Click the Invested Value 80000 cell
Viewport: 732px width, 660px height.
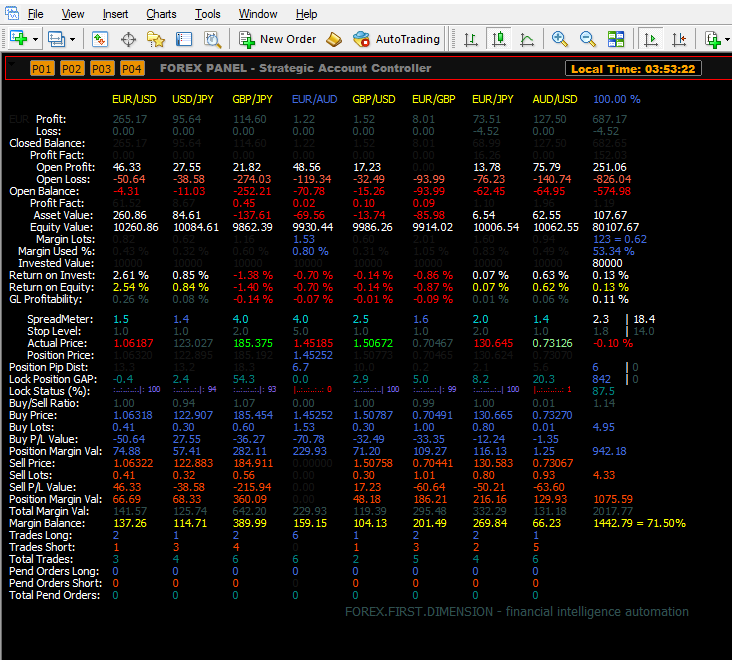tap(607, 263)
